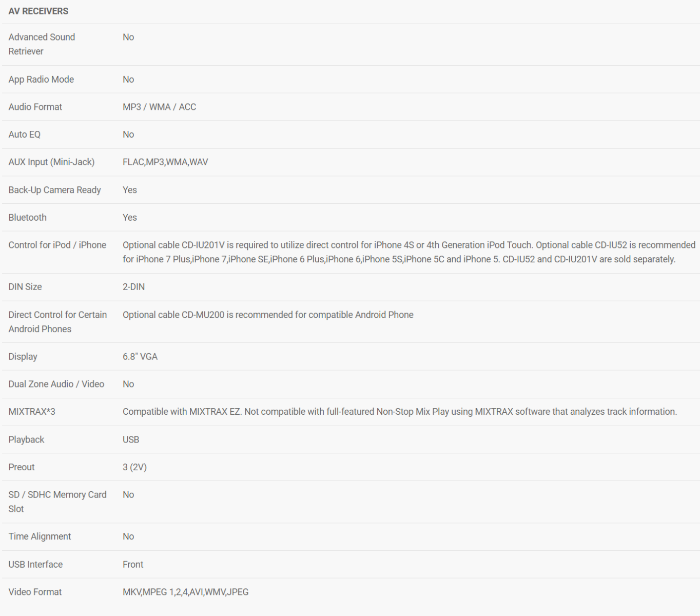The height and width of the screenshot is (616, 700).
Task: Click the Back-Up Camera Ready label
Action: pyautogui.click(x=54, y=190)
